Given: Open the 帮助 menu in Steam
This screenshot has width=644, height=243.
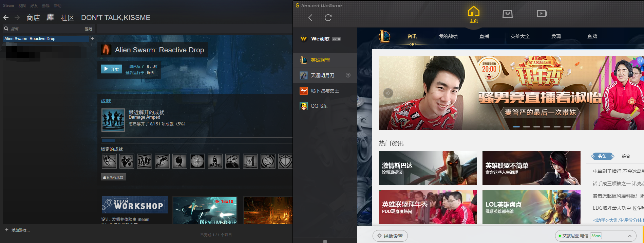Looking at the screenshot, I should [58, 6].
